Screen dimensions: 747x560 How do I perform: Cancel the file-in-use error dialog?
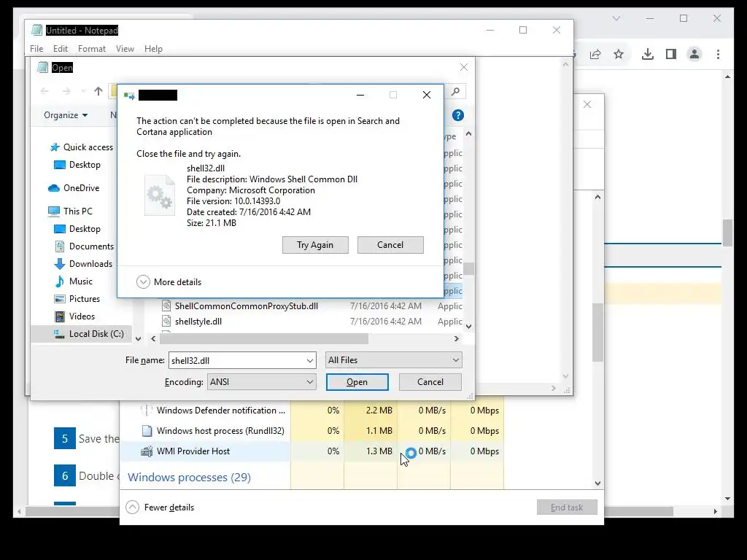pyautogui.click(x=390, y=245)
